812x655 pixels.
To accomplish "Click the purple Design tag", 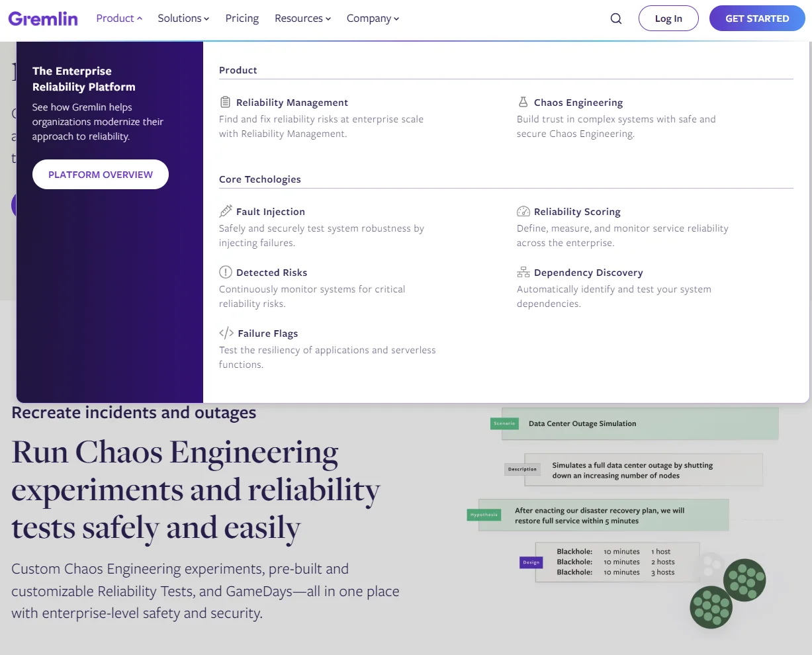I will (531, 562).
